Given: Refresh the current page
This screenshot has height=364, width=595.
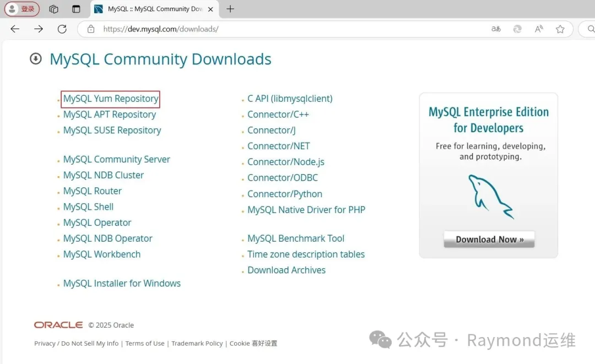Looking at the screenshot, I should coord(62,29).
